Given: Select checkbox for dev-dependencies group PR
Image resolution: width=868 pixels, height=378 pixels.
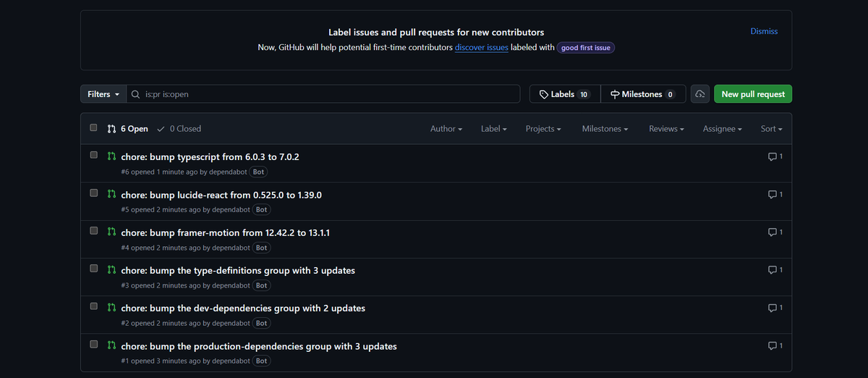Looking at the screenshot, I should [x=93, y=306].
